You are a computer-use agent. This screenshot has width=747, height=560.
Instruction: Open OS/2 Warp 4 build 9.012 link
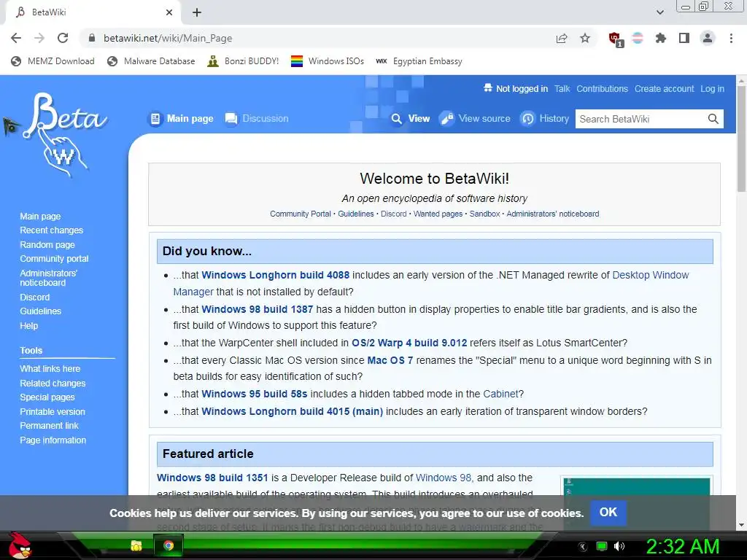[409, 343]
